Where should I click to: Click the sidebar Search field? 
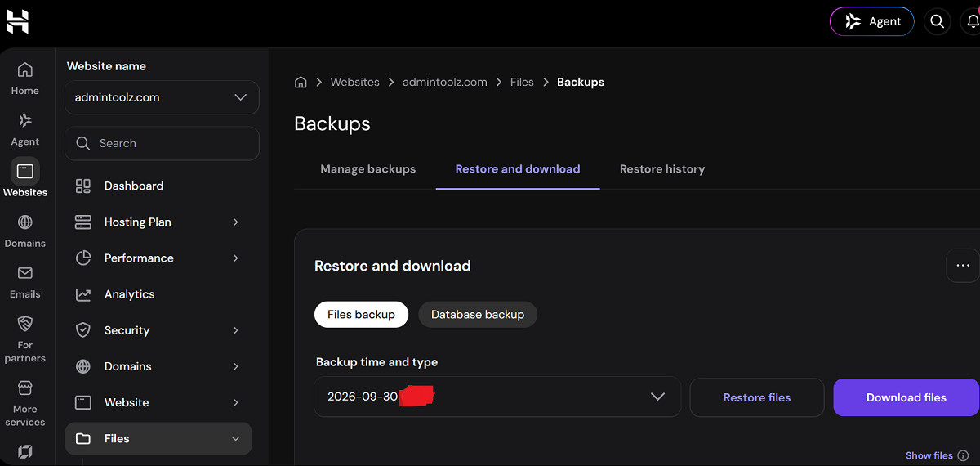pyautogui.click(x=162, y=143)
